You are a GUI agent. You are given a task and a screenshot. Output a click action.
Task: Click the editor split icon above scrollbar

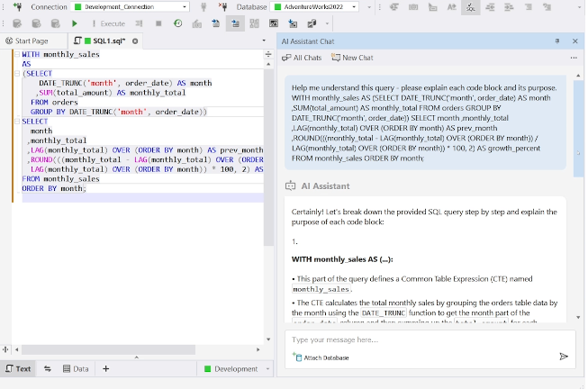pos(268,54)
